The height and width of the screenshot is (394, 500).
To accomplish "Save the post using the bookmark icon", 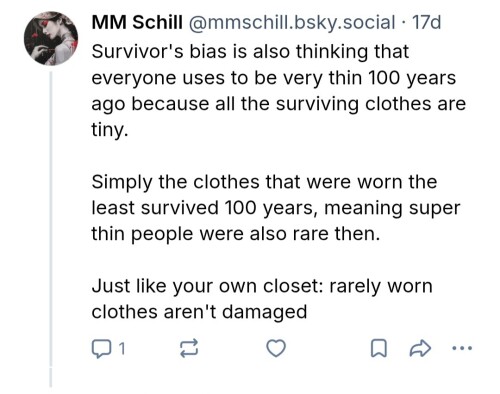I will pyautogui.click(x=379, y=348).
